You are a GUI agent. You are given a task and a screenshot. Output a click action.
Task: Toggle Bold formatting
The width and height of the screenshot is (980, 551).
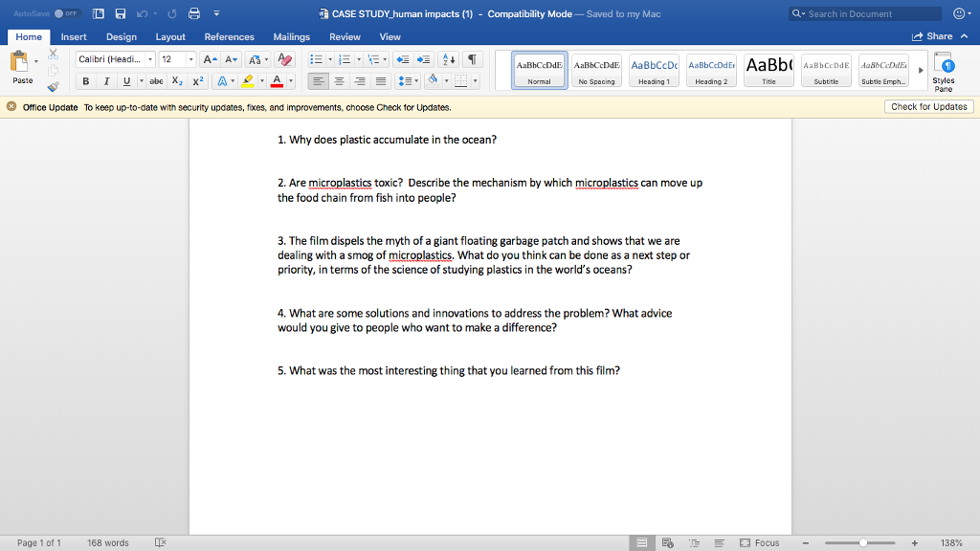click(x=85, y=81)
